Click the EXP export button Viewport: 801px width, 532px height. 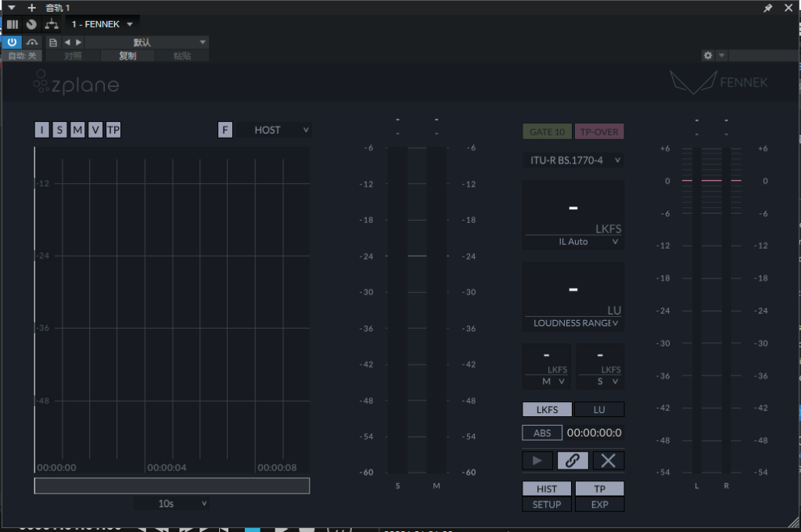[599, 505]
